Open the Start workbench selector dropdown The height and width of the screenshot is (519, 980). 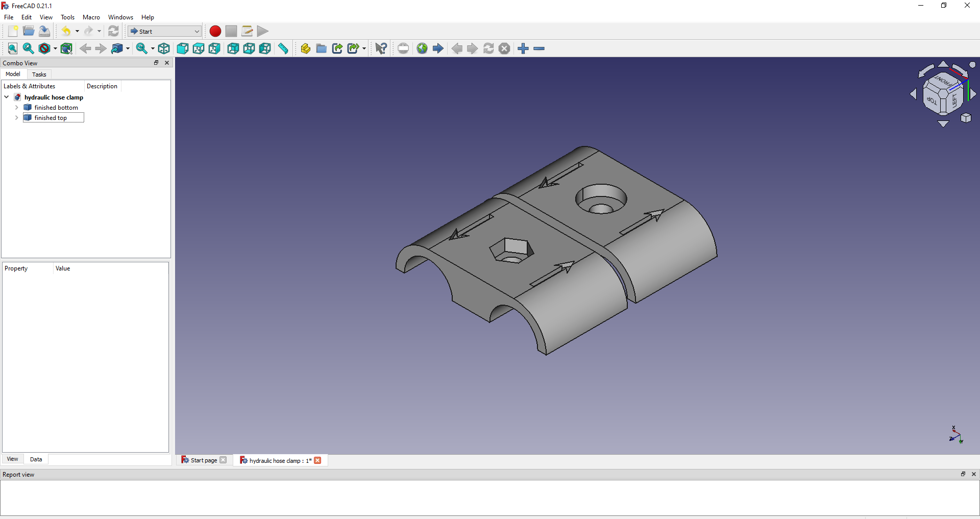[197, 31]
